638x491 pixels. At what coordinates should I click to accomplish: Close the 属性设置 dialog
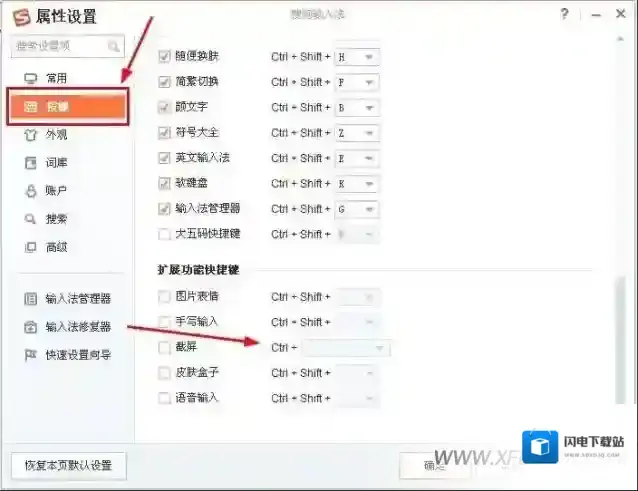pyautogui.click(x=621, y=14)
